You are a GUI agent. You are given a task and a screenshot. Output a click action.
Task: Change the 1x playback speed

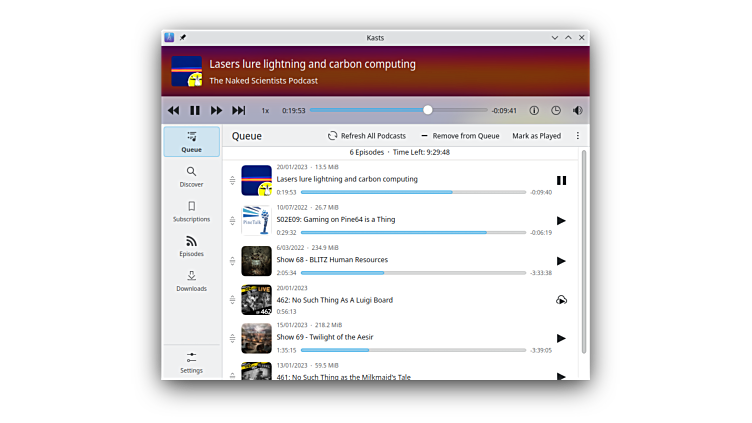265,110
